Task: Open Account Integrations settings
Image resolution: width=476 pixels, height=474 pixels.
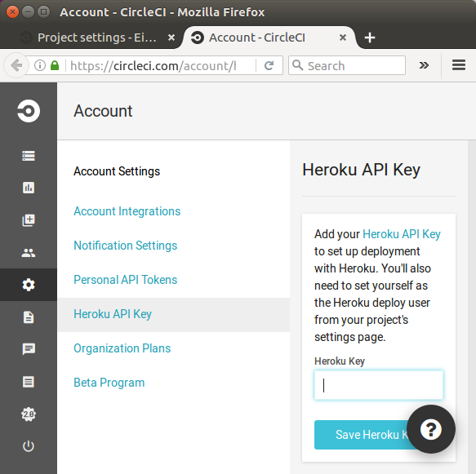Action: [127, 211]
